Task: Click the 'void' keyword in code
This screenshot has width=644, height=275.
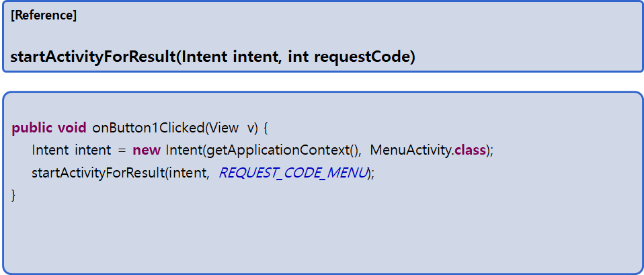Action: click(x=72, y=128)
